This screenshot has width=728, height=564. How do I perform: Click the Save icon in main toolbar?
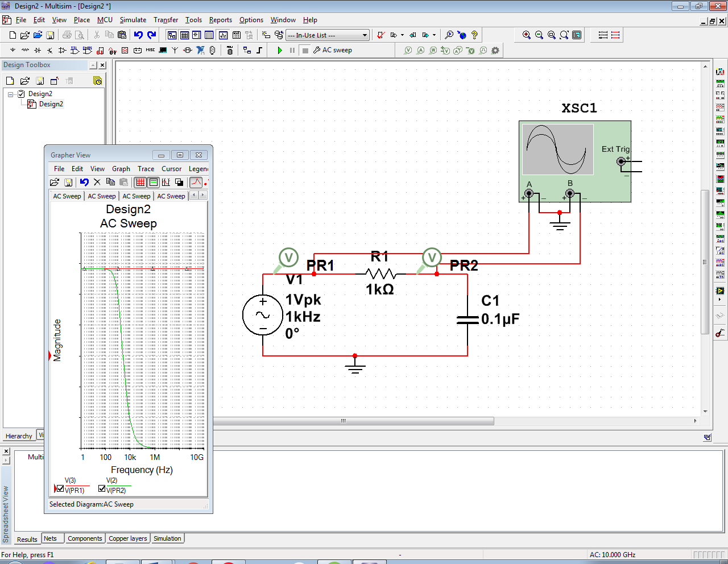[50, 35]
